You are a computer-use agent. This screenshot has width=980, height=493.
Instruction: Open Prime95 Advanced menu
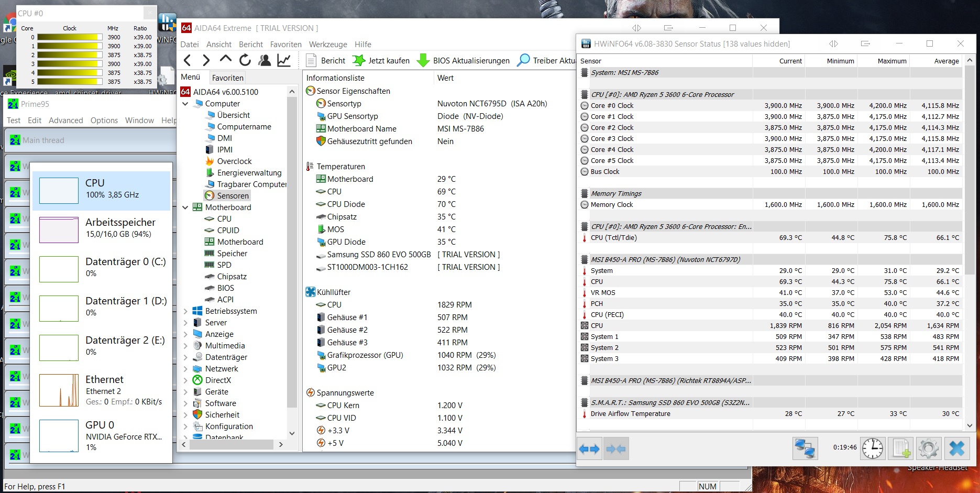(66, 120)
